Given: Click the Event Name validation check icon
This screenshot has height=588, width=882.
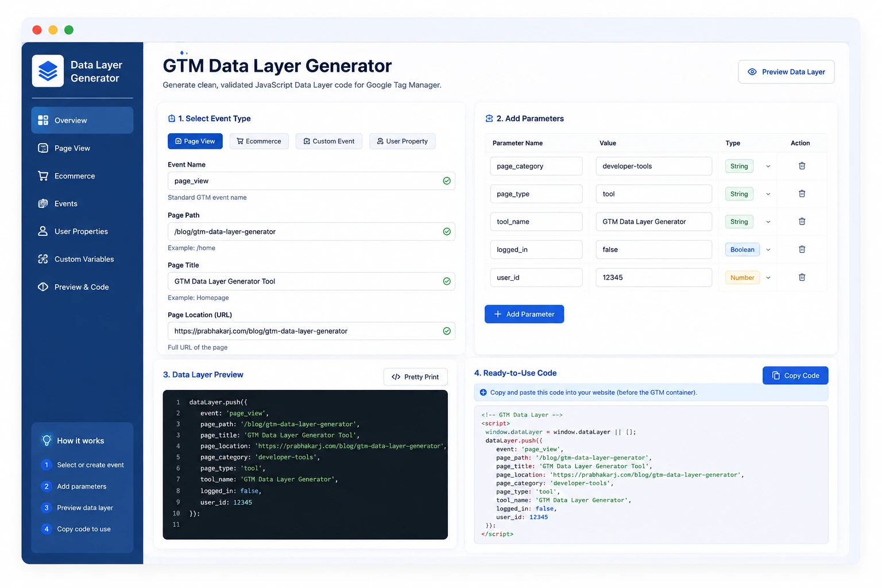Looking at the screenshot, I should 447,181.
